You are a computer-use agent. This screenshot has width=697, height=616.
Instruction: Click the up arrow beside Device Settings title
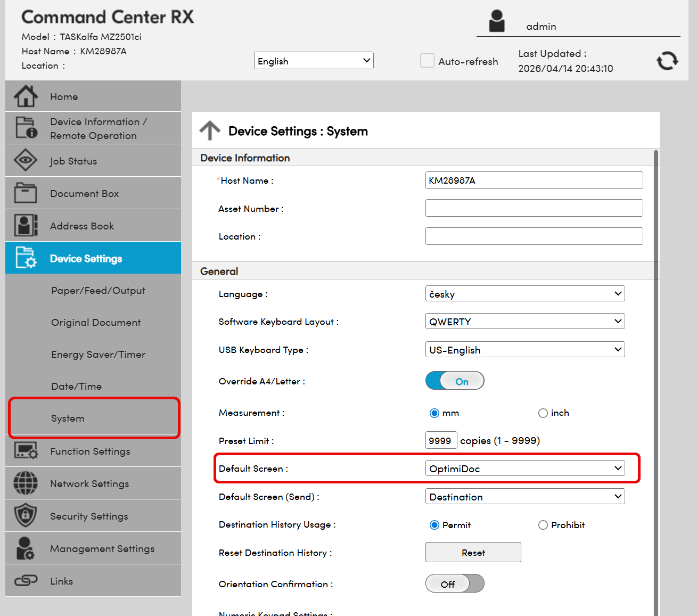coord(210,130)
